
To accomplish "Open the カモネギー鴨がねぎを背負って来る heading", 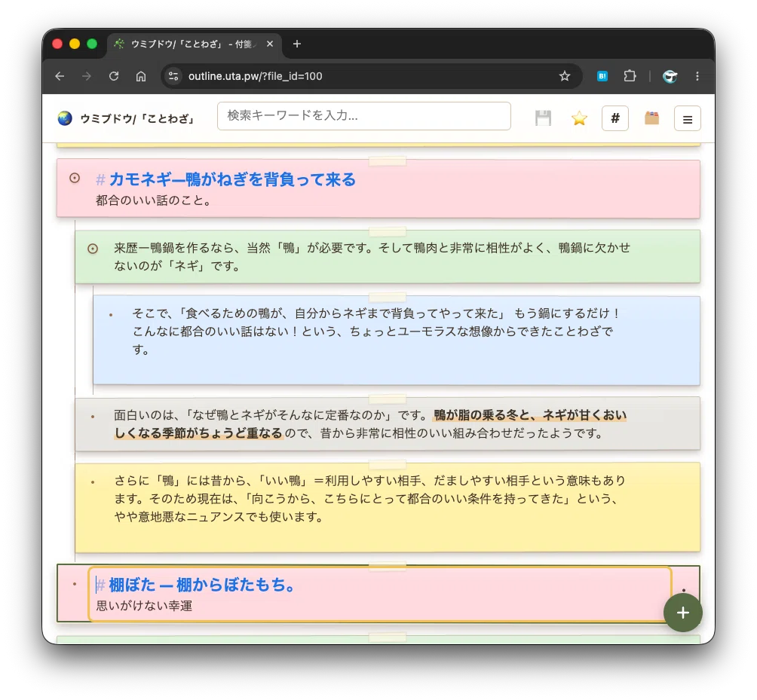I will [x=232, y=179].
